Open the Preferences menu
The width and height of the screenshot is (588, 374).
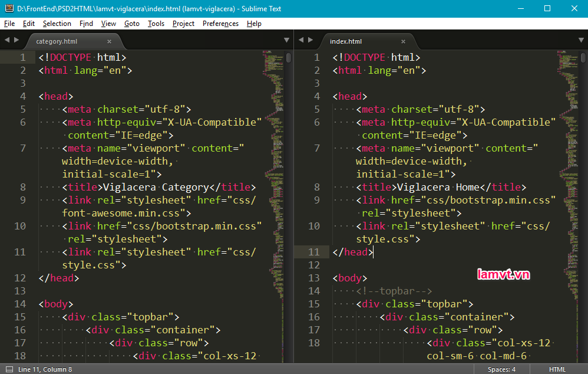(x=220, y=24)
